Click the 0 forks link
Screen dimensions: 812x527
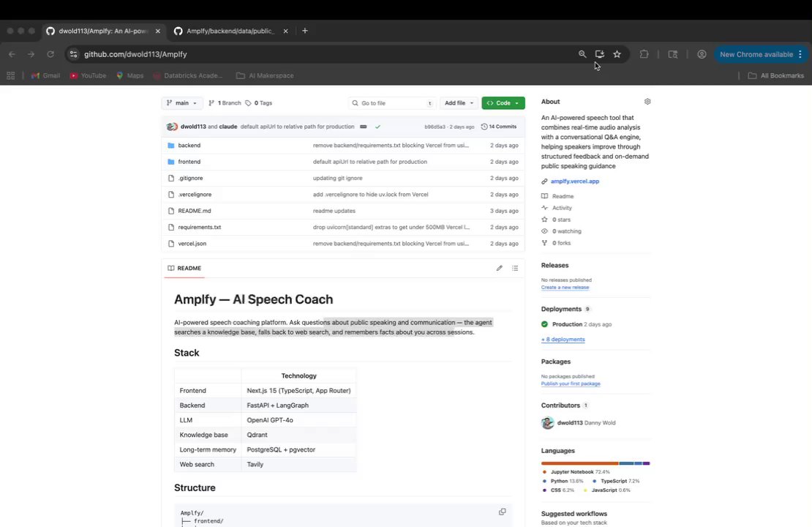556,243
